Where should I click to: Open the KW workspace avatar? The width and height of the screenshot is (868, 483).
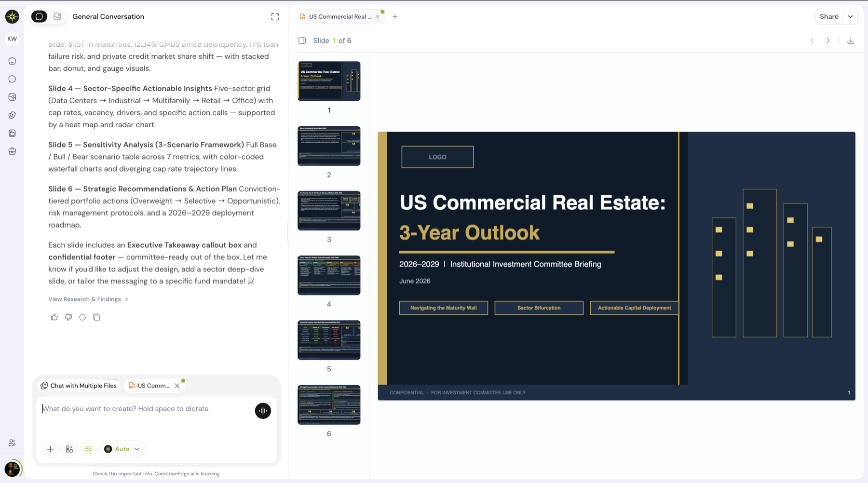[12, 39]
